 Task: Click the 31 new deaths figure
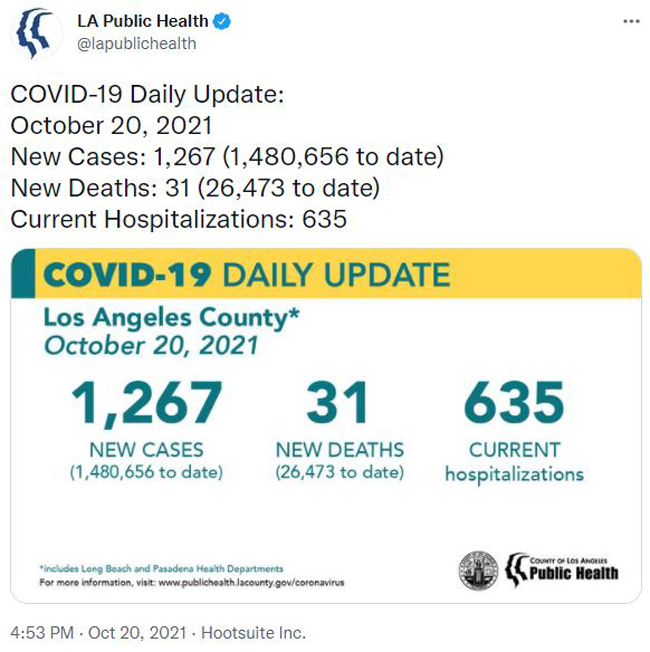[x=338, y=403]
